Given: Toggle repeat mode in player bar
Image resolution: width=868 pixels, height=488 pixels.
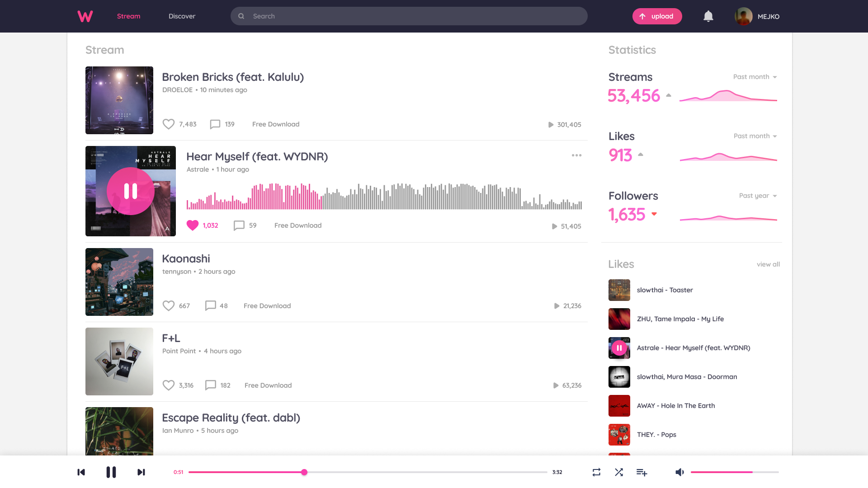Looking at the screenshot, I should (x=596, y=472).
